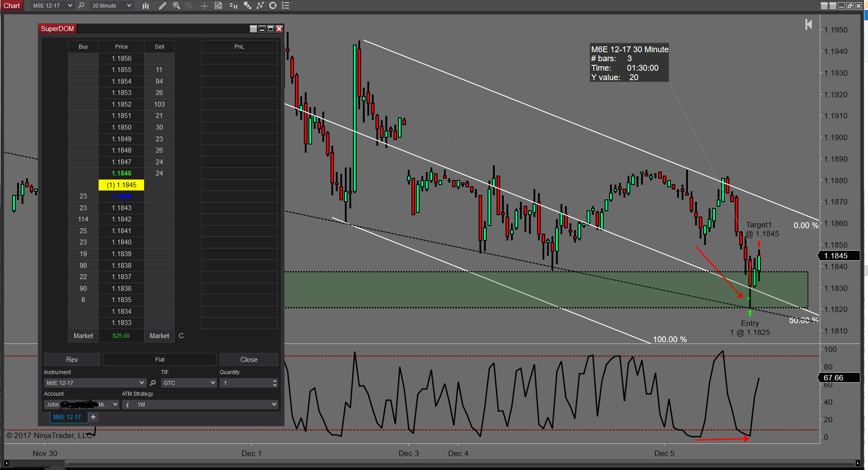Open the bar type candlestick icon
This screenshot has width=868, height=470.
pyautogui.click(x=145, y=5)
